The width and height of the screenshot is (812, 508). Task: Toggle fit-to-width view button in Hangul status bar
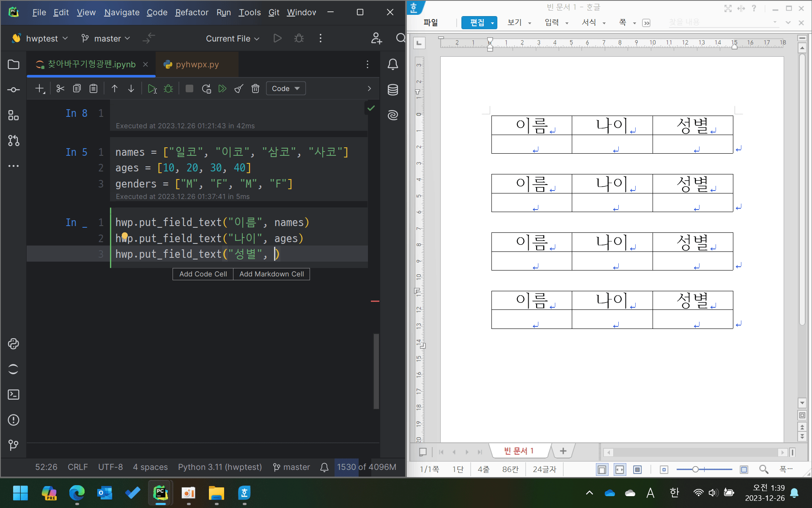click(620, 469)
